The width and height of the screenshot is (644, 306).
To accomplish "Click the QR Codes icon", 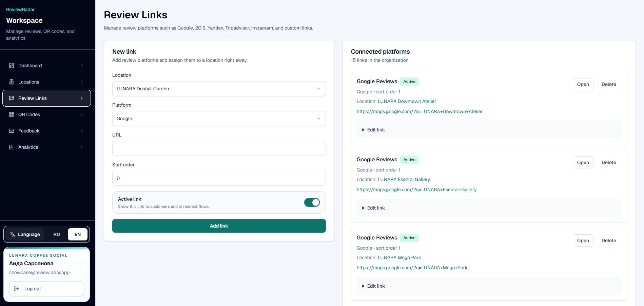I will click(x=12, y=114).
